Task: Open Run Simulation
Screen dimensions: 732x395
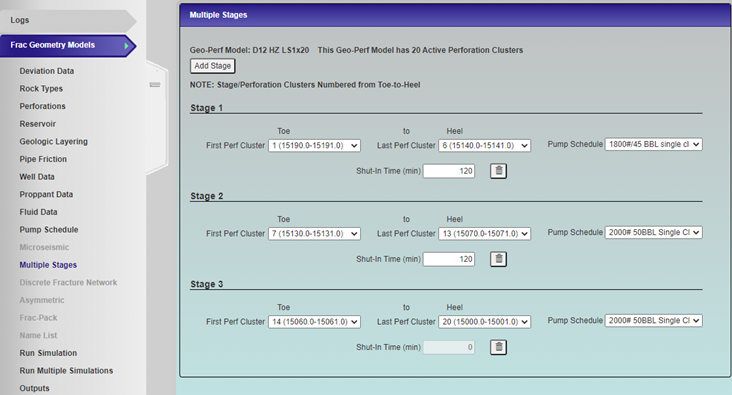Action: 48,353
